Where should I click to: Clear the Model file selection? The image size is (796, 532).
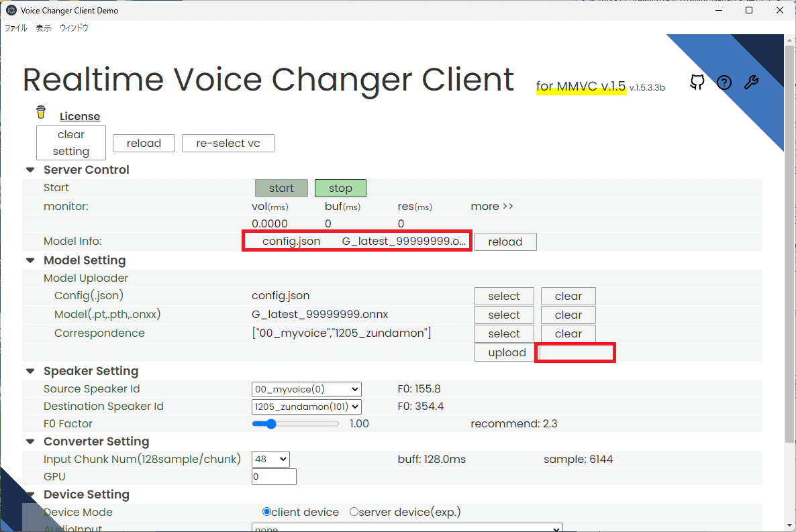point(568,315)
